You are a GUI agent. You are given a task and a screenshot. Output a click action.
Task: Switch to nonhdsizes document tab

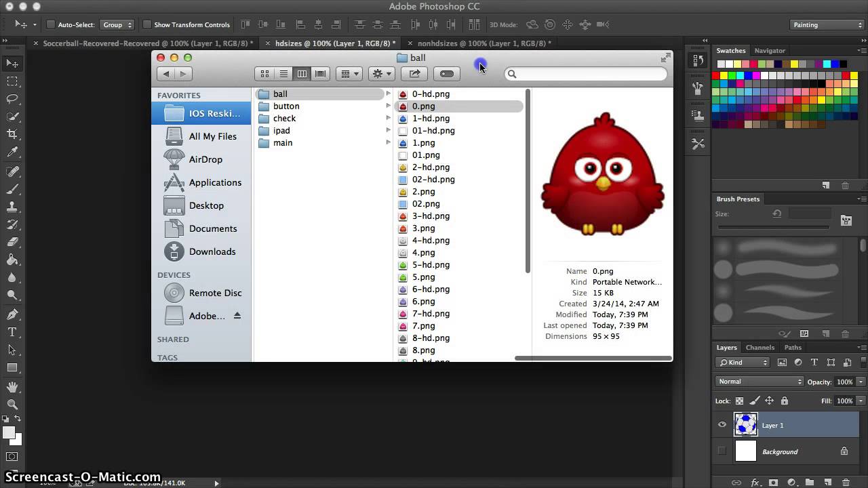(x=484, y=43)
